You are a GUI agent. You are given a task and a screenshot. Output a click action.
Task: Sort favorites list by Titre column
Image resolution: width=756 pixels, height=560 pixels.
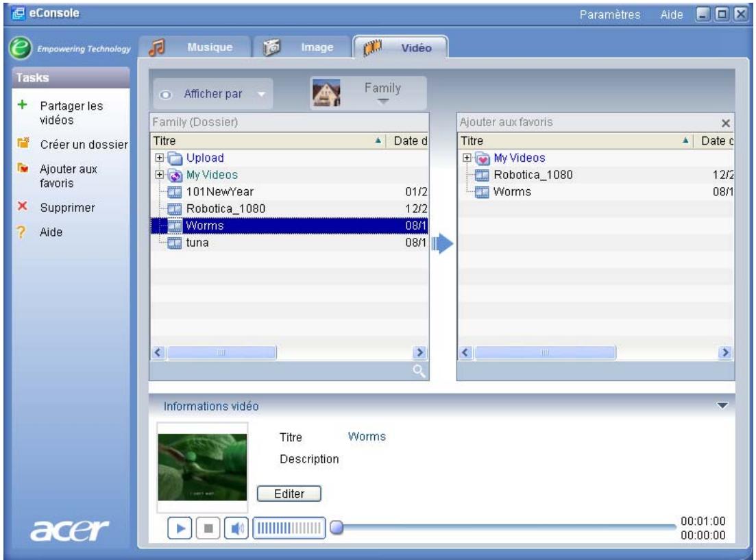pyautogui.click(x=576, y=141)
